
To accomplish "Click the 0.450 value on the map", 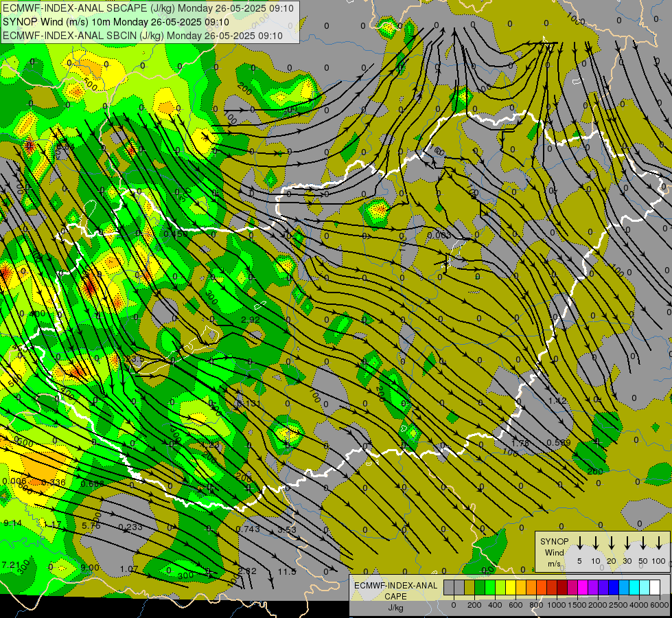I will [176, 234].
